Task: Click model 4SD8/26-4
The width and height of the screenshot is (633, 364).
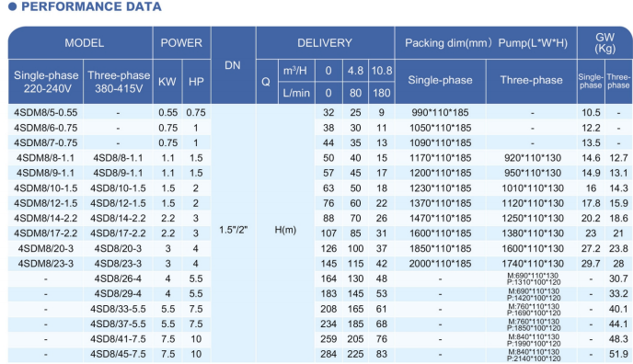Action: coord(118,279)
